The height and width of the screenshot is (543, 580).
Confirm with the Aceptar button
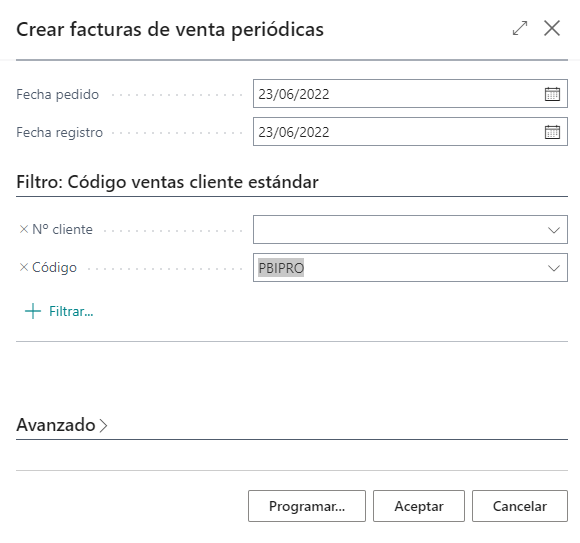(419, 506)
